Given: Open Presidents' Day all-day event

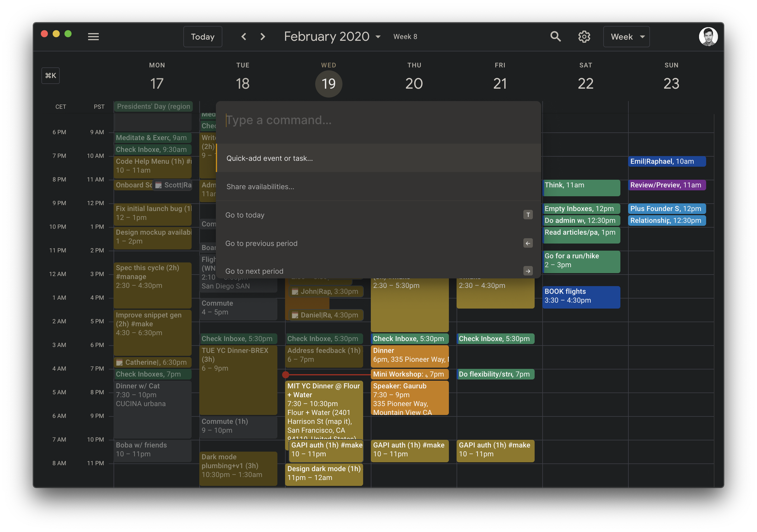Looking at the screenshot, I should [x=153, y=106].
